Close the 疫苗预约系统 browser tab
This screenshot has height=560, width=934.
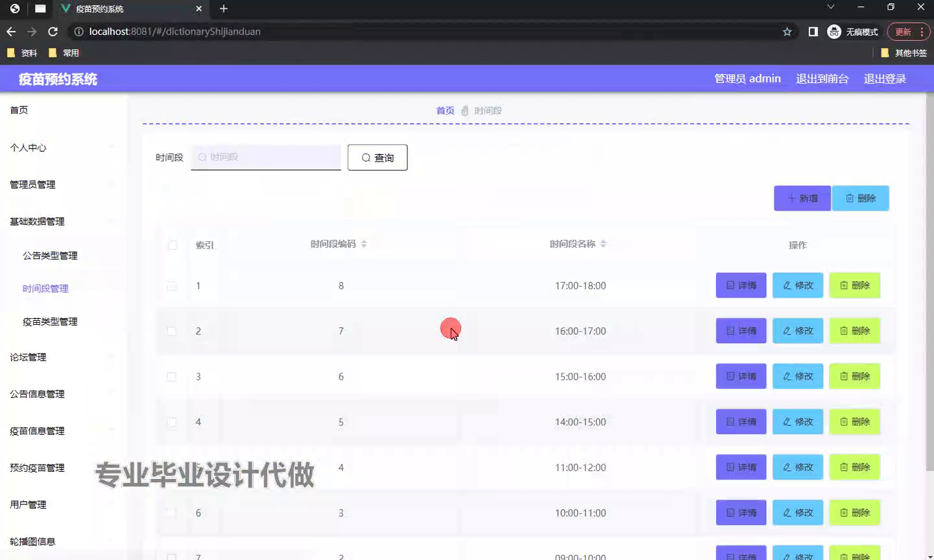tap(199, 8)
